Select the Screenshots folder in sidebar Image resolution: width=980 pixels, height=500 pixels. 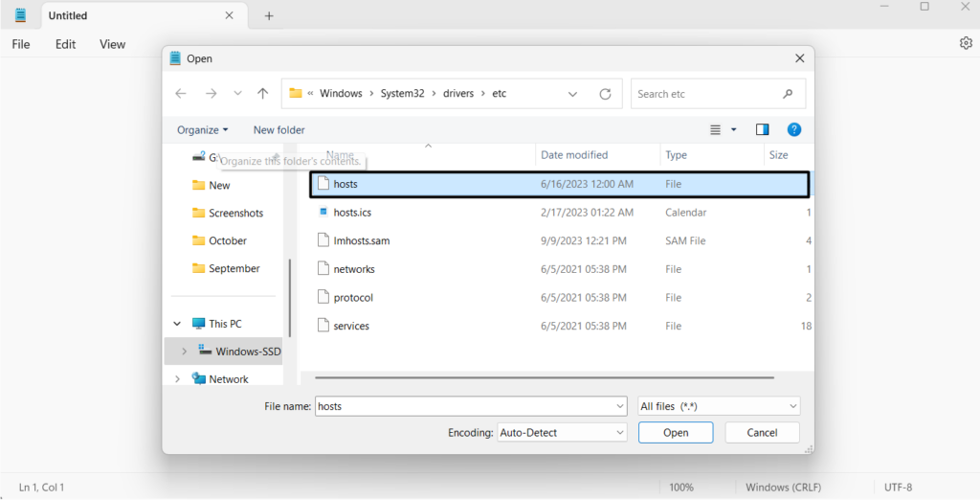235,213
